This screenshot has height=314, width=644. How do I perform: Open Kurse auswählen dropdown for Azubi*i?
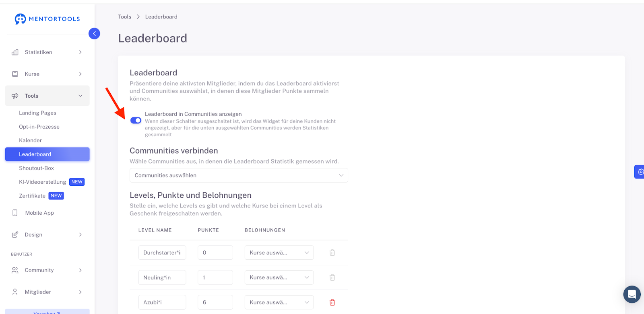279,302
